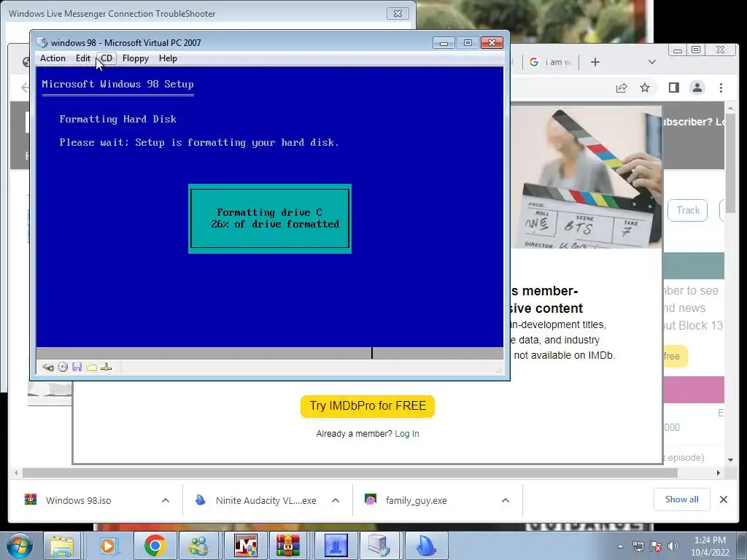Click the hard disk activity icon in Virtual PC status bar
Viewport: 747px width, 560px height.
[x=47, y=367]
